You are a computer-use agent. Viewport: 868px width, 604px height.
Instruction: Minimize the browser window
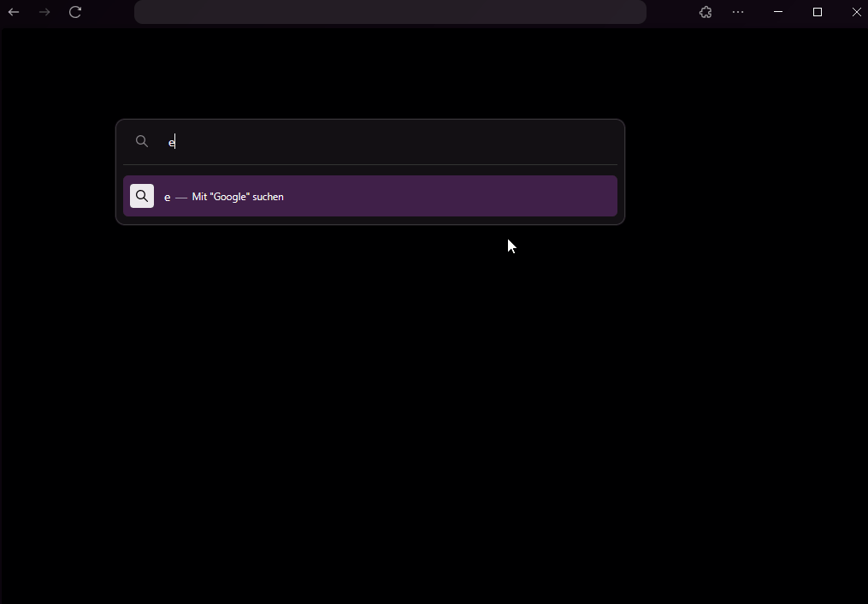click(x=778, y=12)
